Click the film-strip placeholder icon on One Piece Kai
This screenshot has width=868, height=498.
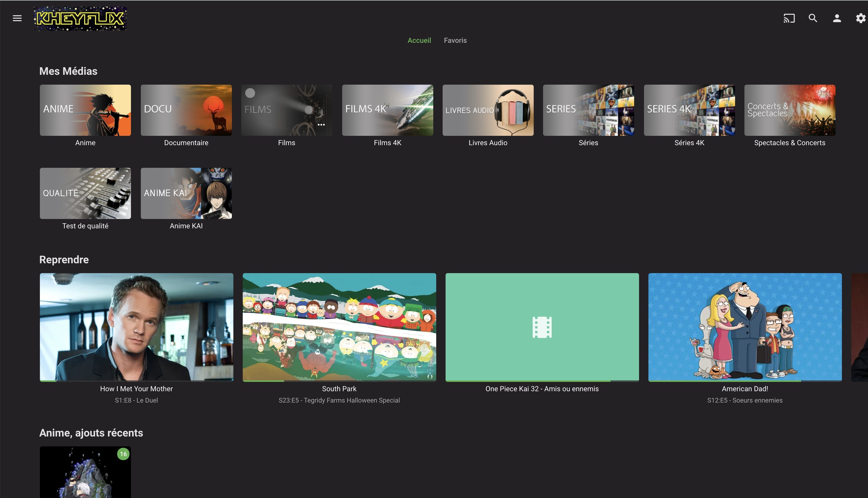(x=542, y=327)
